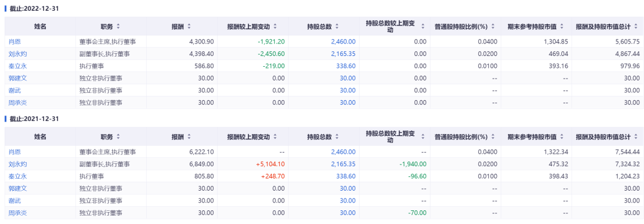Screen dimensions: 644x224
Task: Sort 2021 table by 期末参考持股市值 icon
Action: tap(562, 136)
